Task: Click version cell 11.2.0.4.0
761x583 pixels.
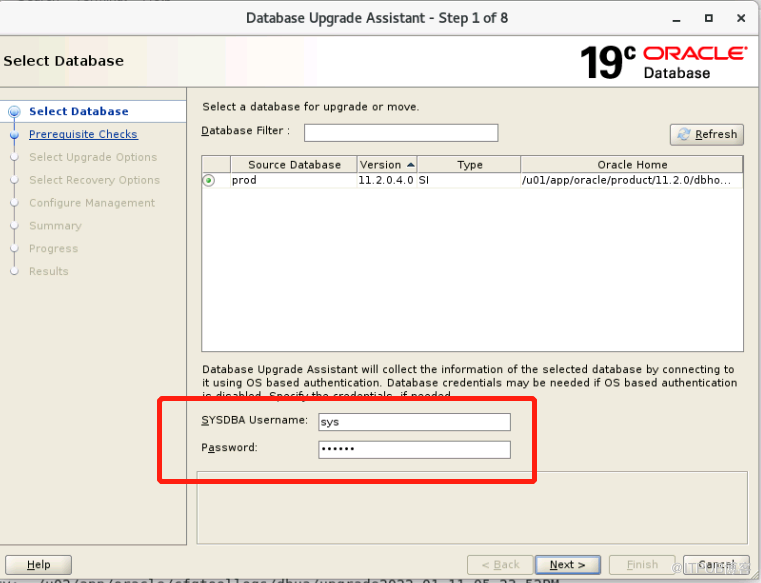Action: coord(386,181)
